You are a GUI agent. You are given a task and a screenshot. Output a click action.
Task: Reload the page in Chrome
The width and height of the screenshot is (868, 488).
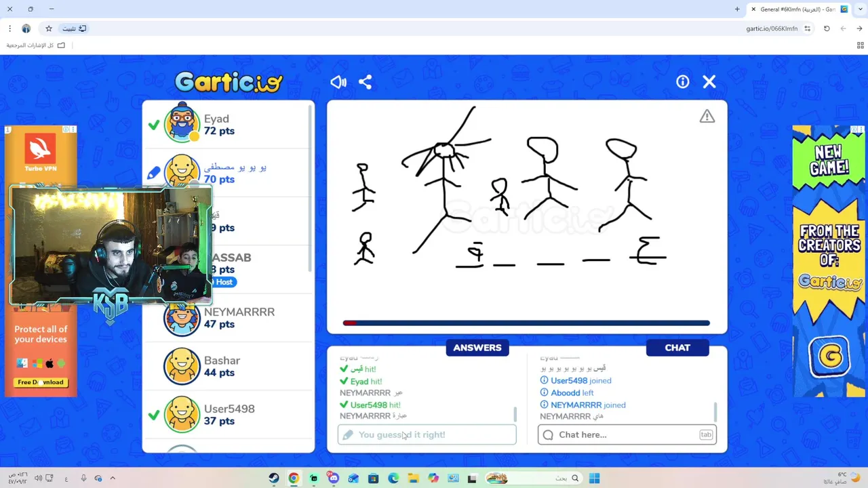827,28
